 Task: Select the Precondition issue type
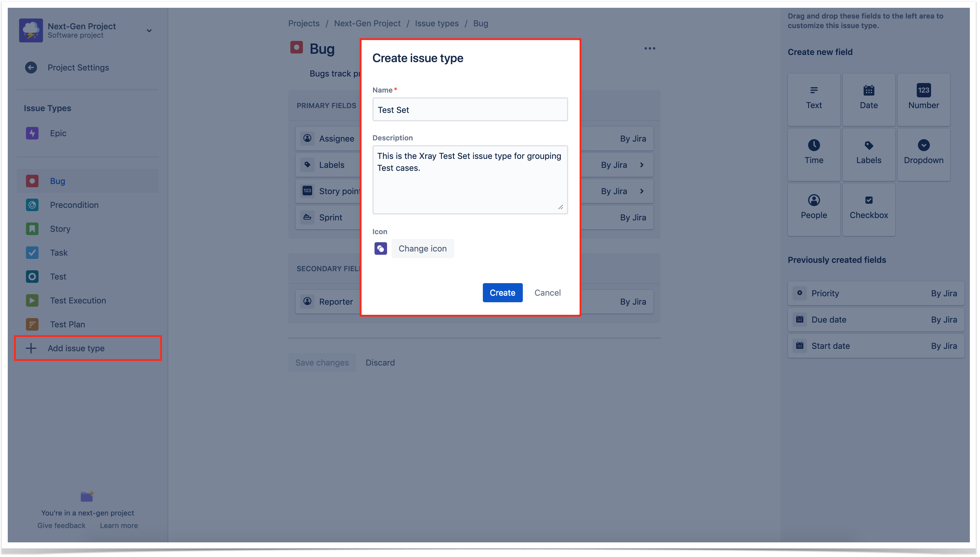coord(88,205)
